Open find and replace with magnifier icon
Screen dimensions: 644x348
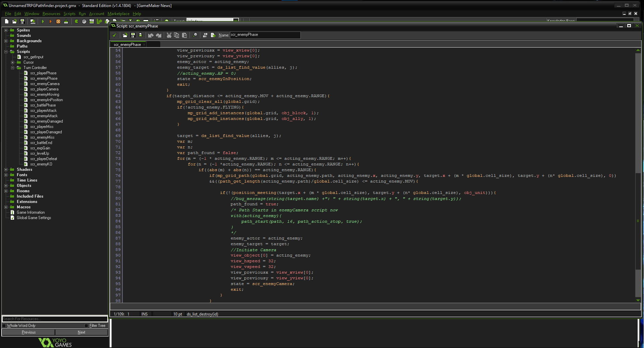pyautogui.click(x=195, y=35)
